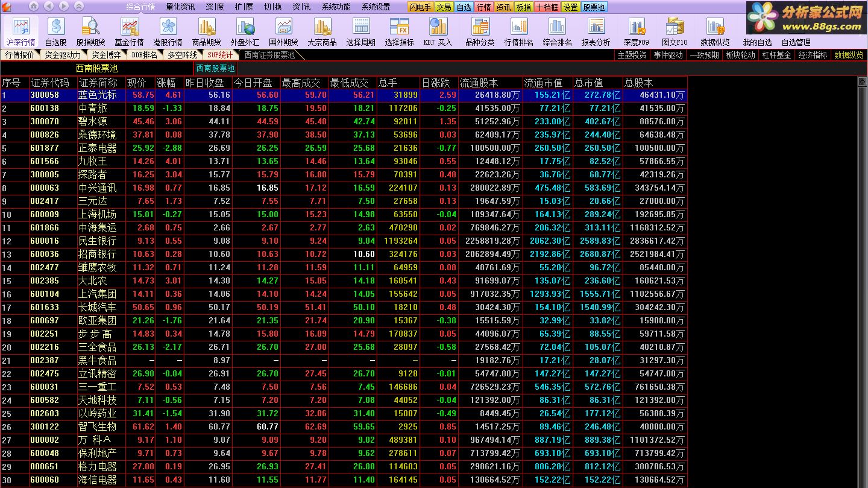Collapse toolbar with double-chevron up icon
The image size is (868, 488).
coord(80,7)
